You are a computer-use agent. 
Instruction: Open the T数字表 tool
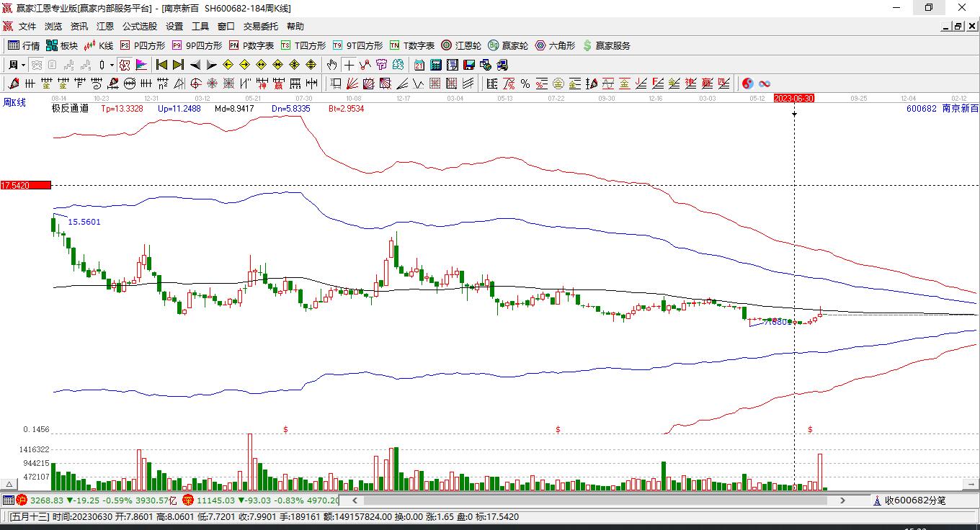point(412,45)
